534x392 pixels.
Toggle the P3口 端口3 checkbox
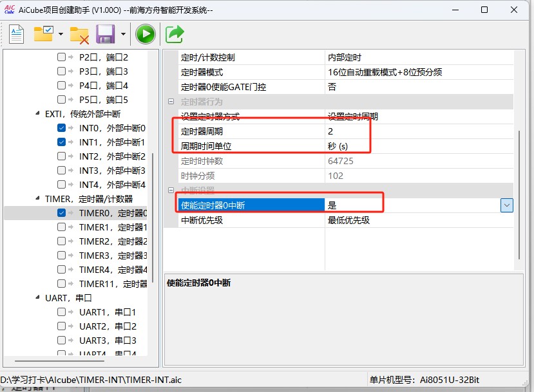(x=61, y=71)
